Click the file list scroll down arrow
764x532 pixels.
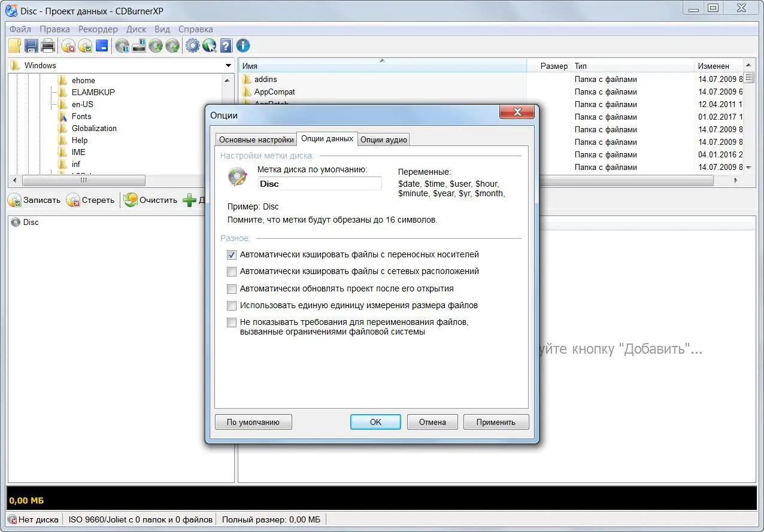(748, 168)
